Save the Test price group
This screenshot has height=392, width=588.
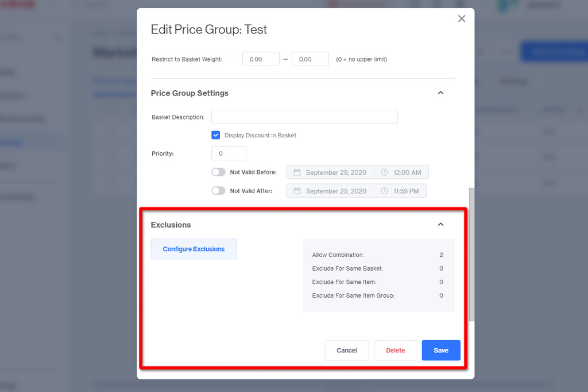coord(440,350)
